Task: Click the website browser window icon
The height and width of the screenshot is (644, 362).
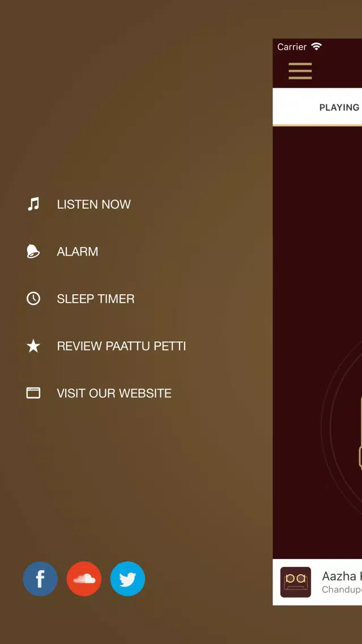Action: [x=33, y=393]
